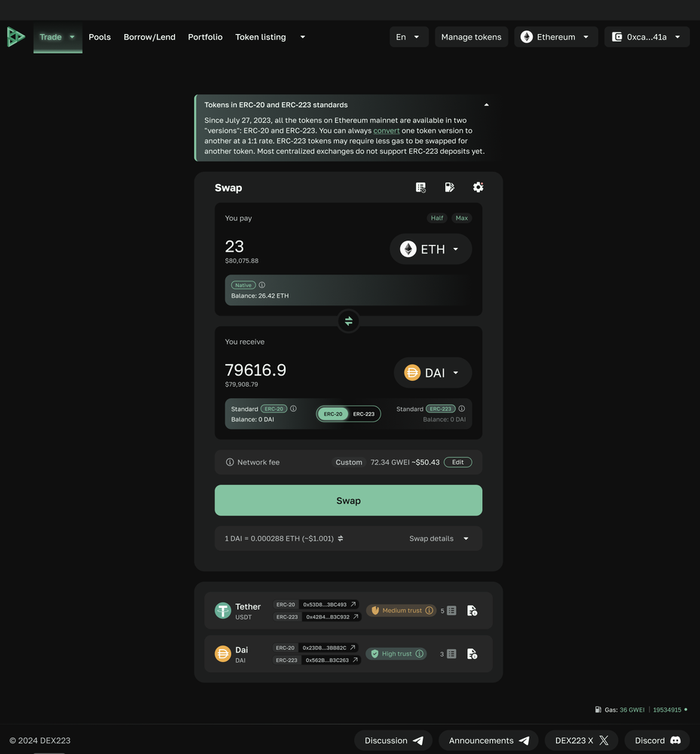Open Dai ERC-20 address external link arrow

point(353,648)
